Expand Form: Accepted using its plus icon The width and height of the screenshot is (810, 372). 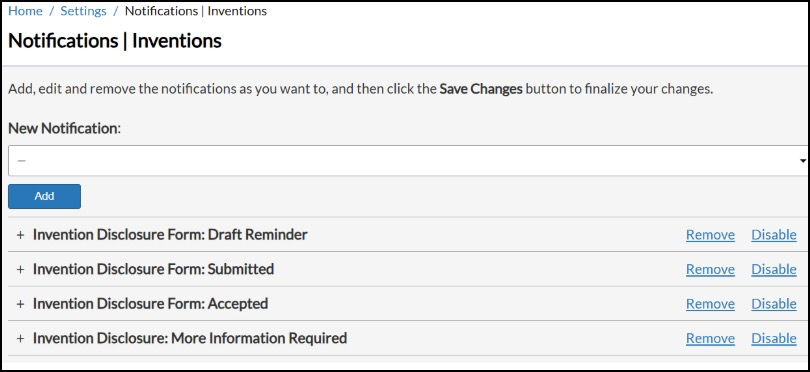point(20,304)
